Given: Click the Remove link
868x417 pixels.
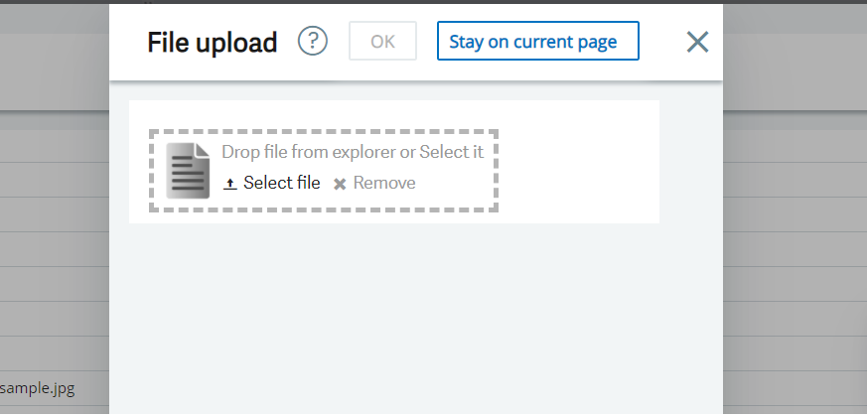Looking at the screenshot, I should pos(384,183).
